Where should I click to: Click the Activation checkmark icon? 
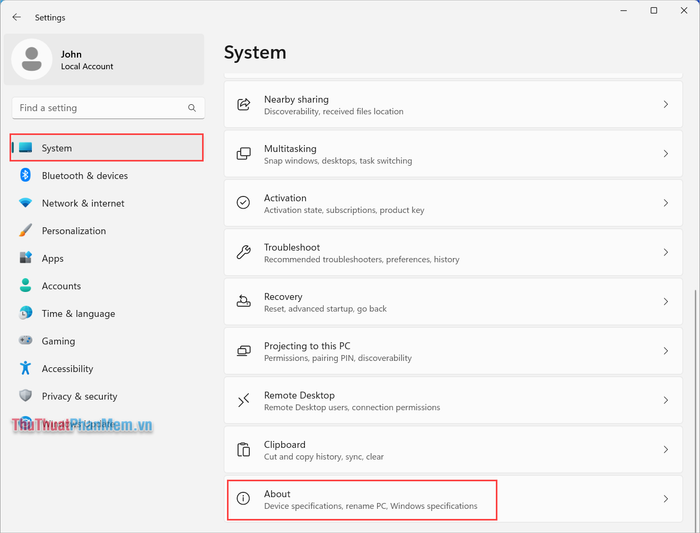click(243, 203)
